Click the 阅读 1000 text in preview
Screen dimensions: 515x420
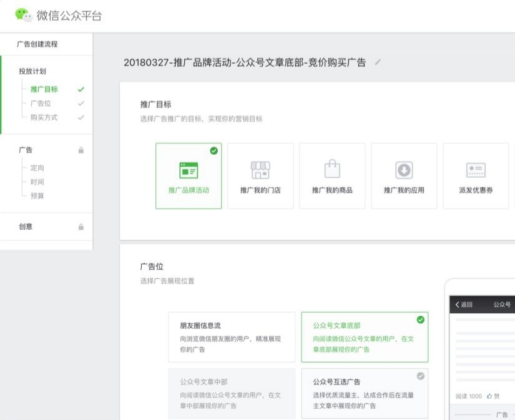click(x=469, y=396)
